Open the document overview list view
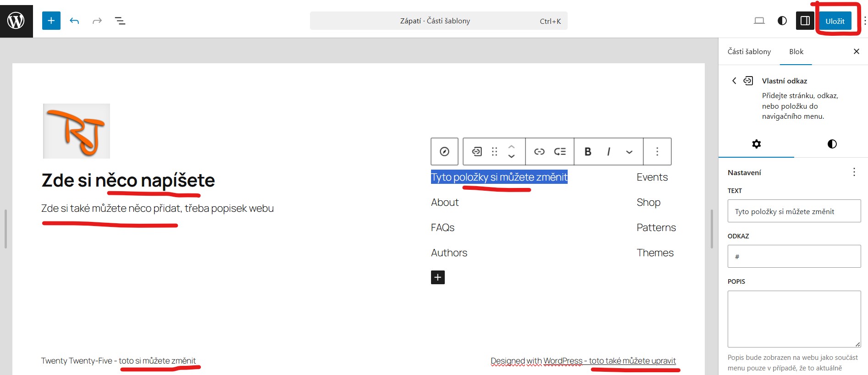This screenshot has height=375, width=868. (120, 21)
